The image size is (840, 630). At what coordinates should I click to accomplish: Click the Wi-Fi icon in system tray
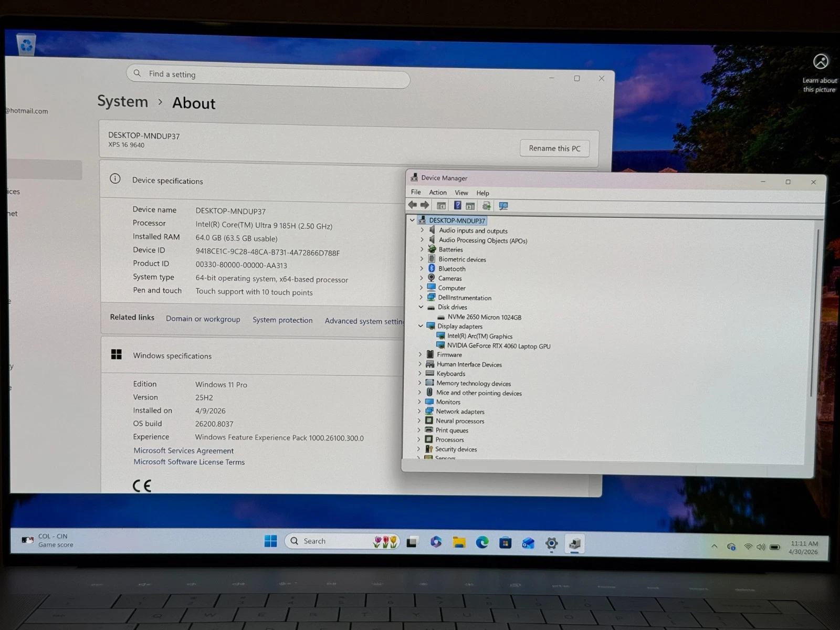(x=748, y=547)
